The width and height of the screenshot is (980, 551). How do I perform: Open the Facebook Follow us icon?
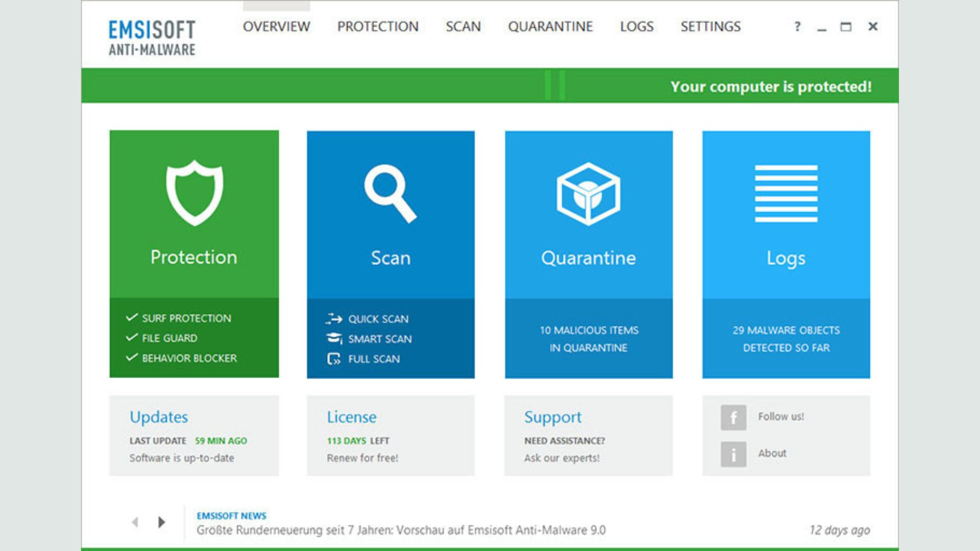tap(733, 417)
